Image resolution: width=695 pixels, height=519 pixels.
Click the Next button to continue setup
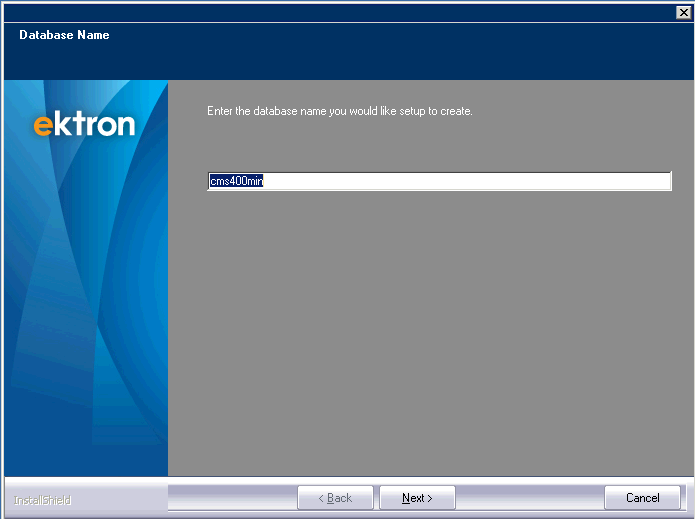tap(417, 498)
